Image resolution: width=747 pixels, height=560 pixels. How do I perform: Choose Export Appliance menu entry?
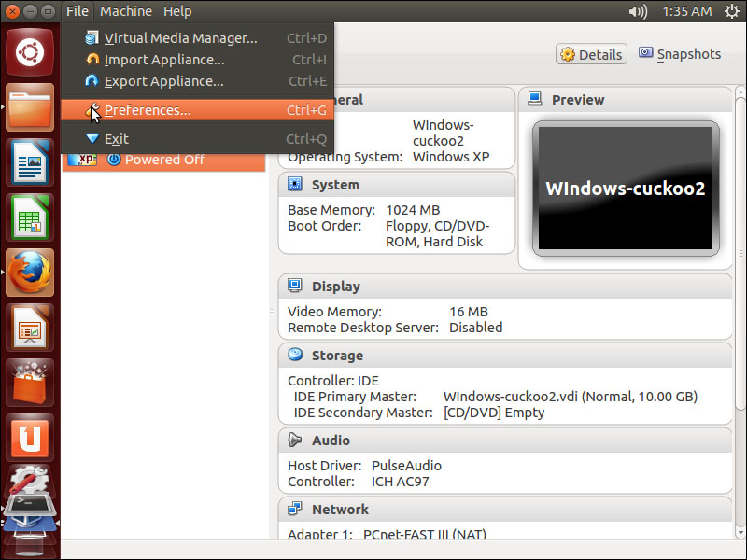click(x=197, y=81)
